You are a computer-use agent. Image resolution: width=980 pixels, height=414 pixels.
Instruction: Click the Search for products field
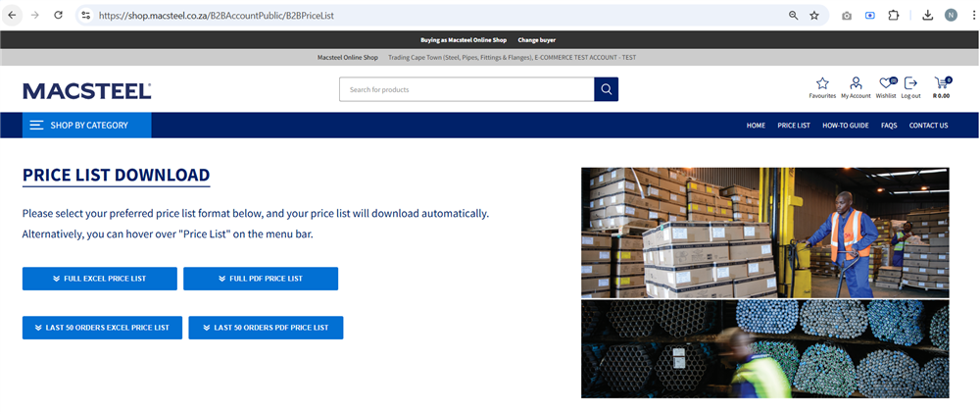coord(466,89)
